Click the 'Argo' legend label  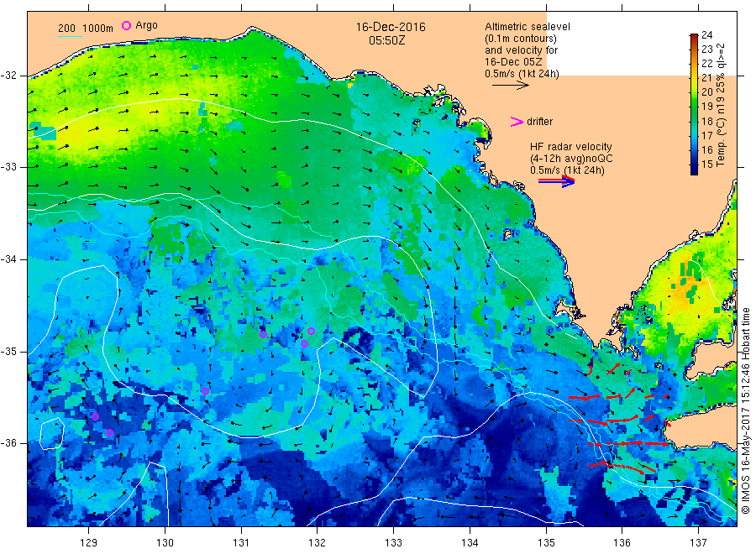point(146,25)
